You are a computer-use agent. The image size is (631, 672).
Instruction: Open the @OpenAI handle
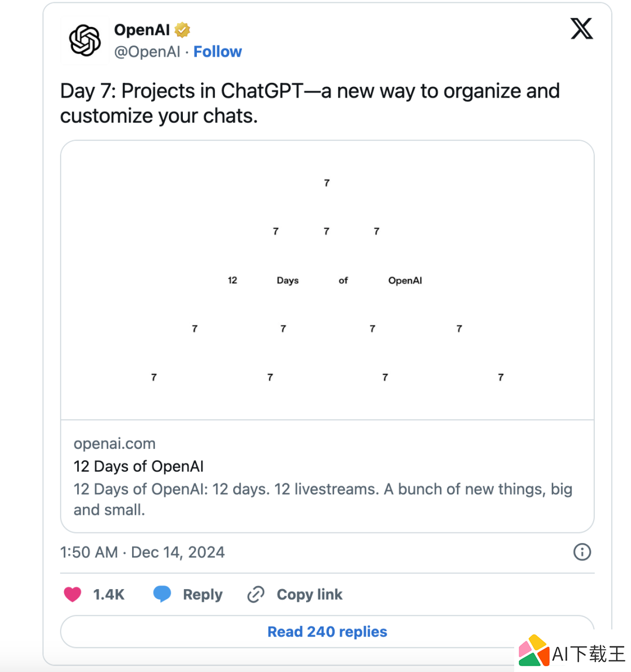tap(147, 52)
